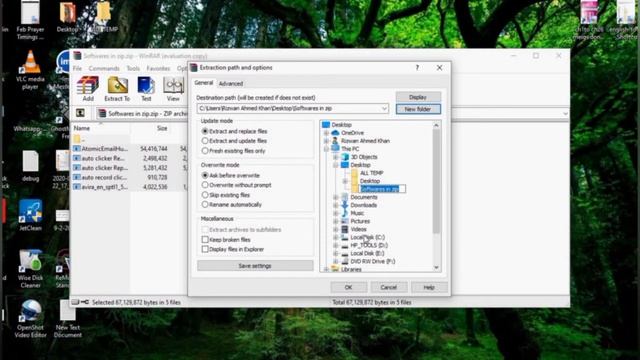Click the Add archive toolbar icon
This screenshot has height=360, width=640.
88,89
